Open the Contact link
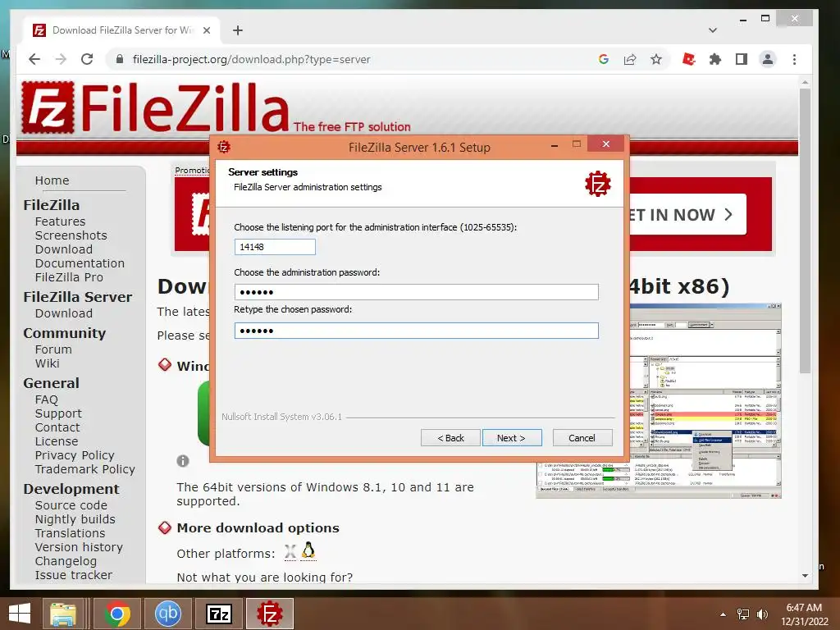 [57, 427]
